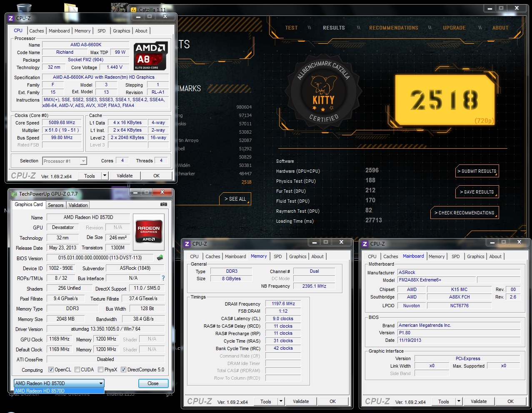Screen dimensions: 532x413
Task: Toggle the PhysX checkbox in GPU-Z
Action: pos(100,369)
